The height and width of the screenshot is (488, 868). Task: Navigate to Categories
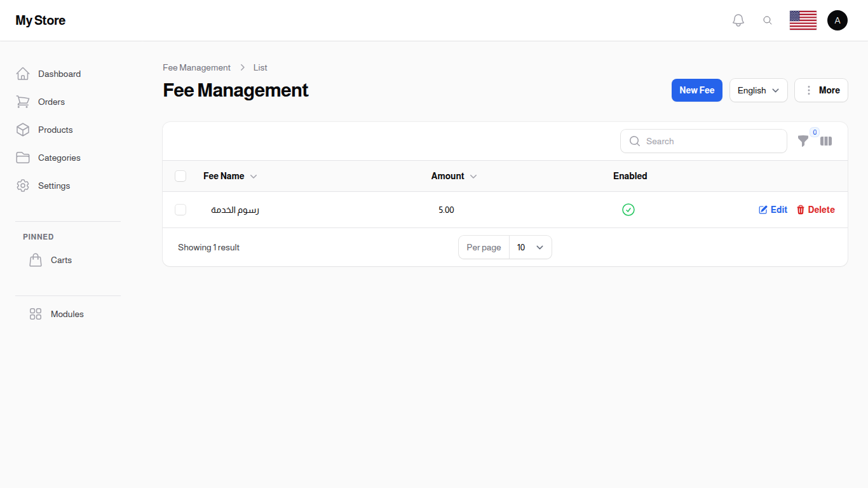tap(59, 158)
